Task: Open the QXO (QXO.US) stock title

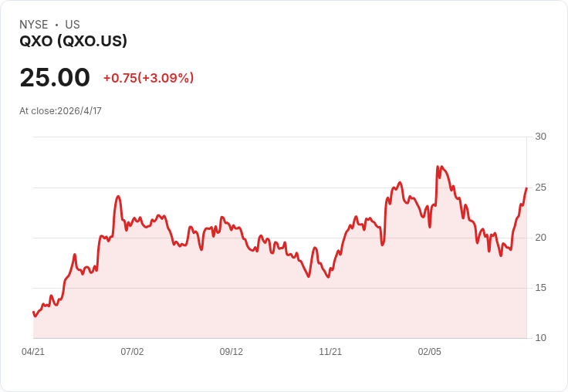Action: click(73, 41)
